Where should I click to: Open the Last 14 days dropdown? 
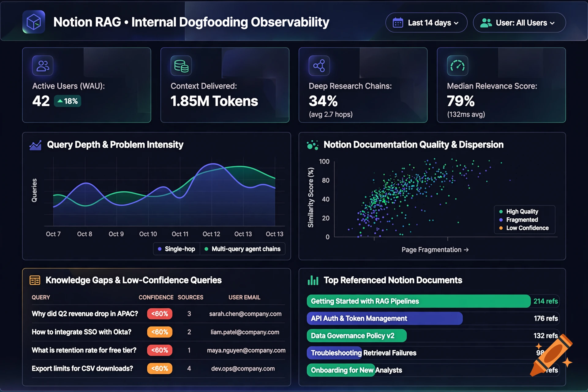click(x=426, y=23)
